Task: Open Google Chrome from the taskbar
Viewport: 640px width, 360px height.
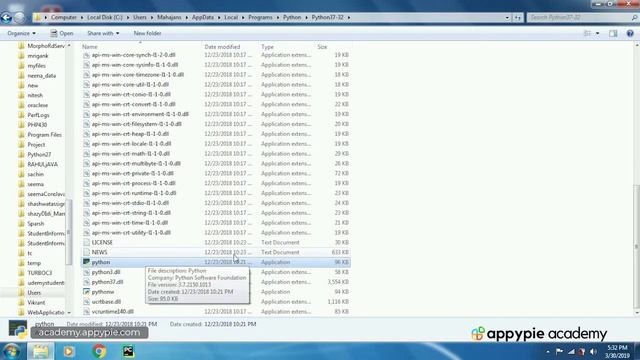Action: 99,351
